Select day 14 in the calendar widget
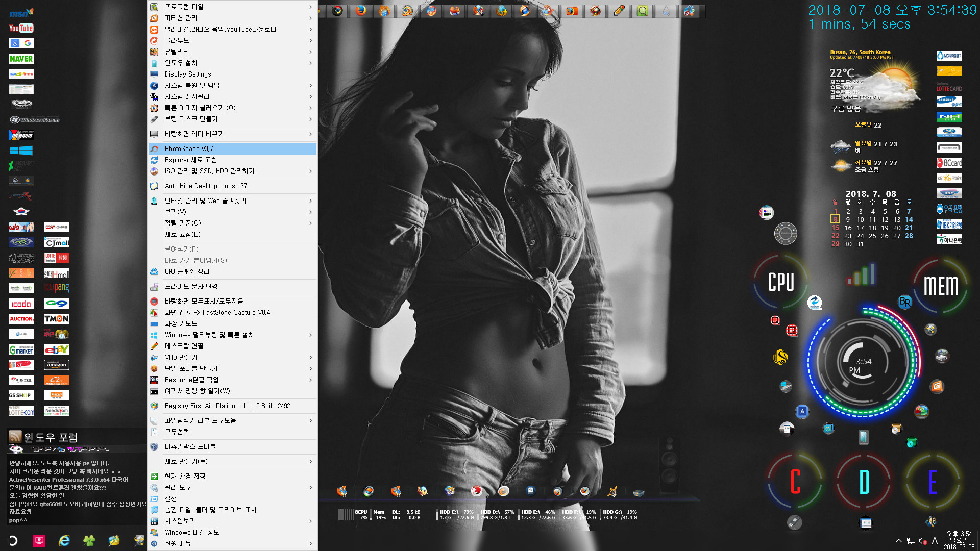Image resolution: width=980 pixels, height=551 pixels. (909, 219)
